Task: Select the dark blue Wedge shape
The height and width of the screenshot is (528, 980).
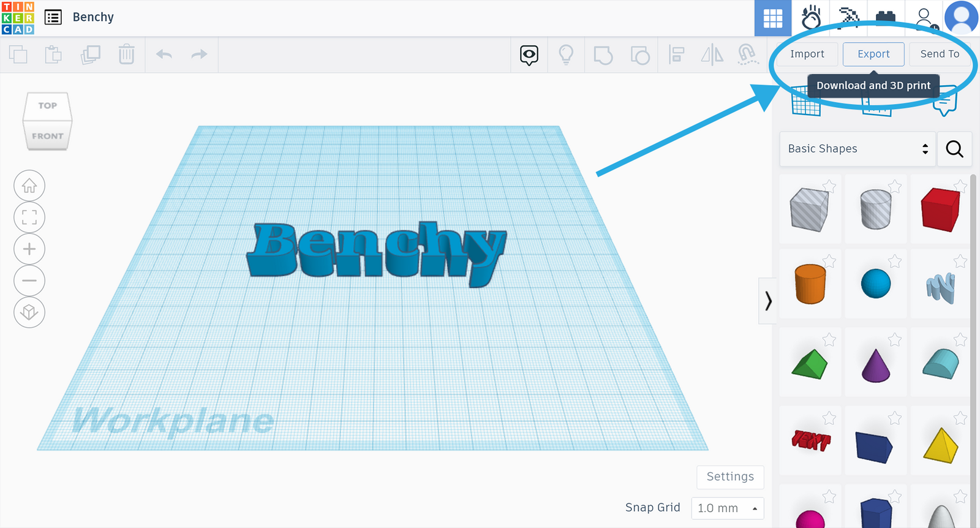Action: pos(874,447)
